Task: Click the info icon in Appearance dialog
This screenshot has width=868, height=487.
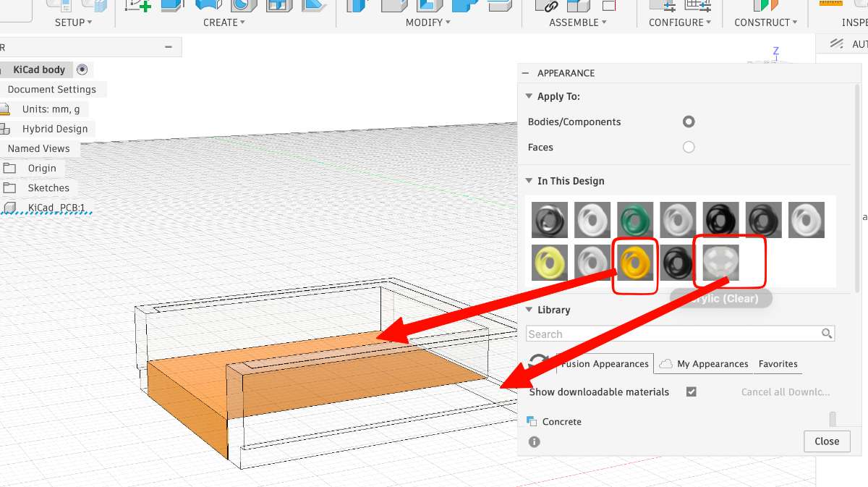Action: (x=534, y=441)
